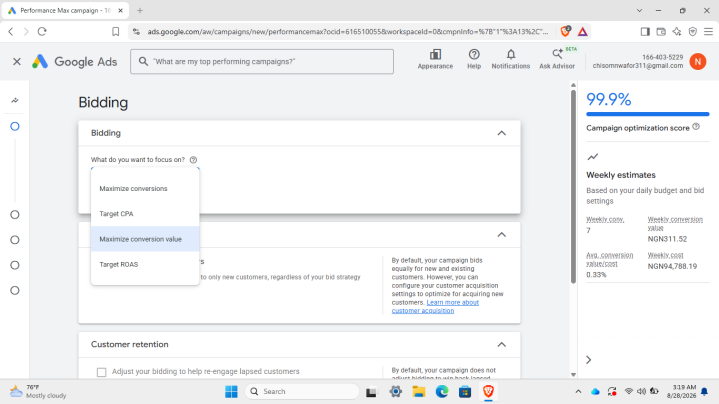Open the Brave Shields icon

(x=565, y=31)
